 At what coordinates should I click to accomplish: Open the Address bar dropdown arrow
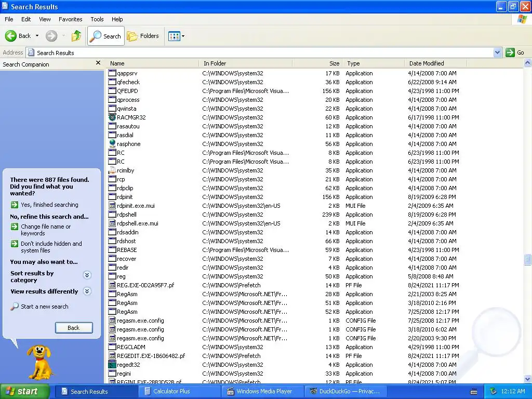pos(497,52)
